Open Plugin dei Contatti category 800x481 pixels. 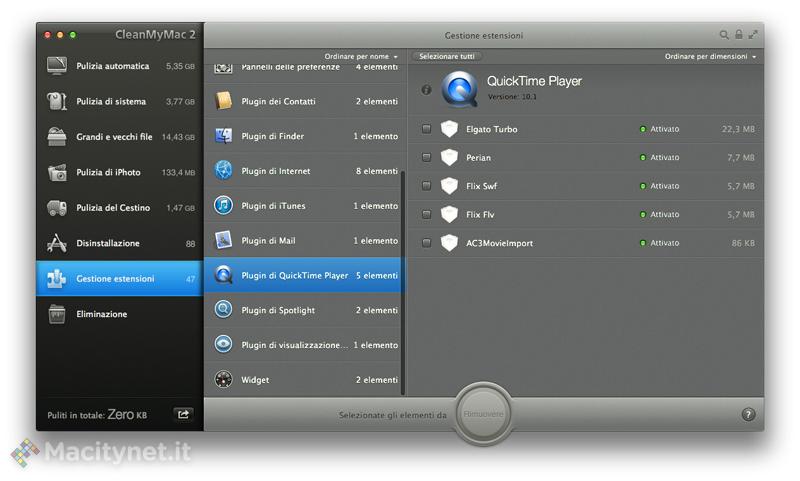(x=304, y=101)
